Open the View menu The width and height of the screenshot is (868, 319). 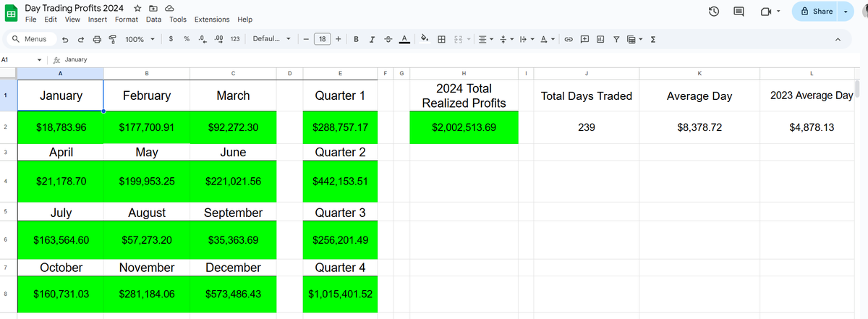click(72, 20)
